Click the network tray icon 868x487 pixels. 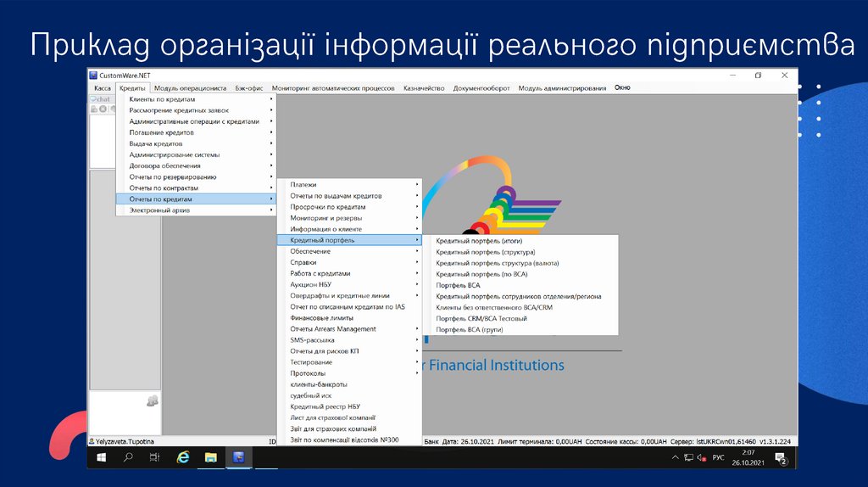pyautogui.click(x=688, y=457)
